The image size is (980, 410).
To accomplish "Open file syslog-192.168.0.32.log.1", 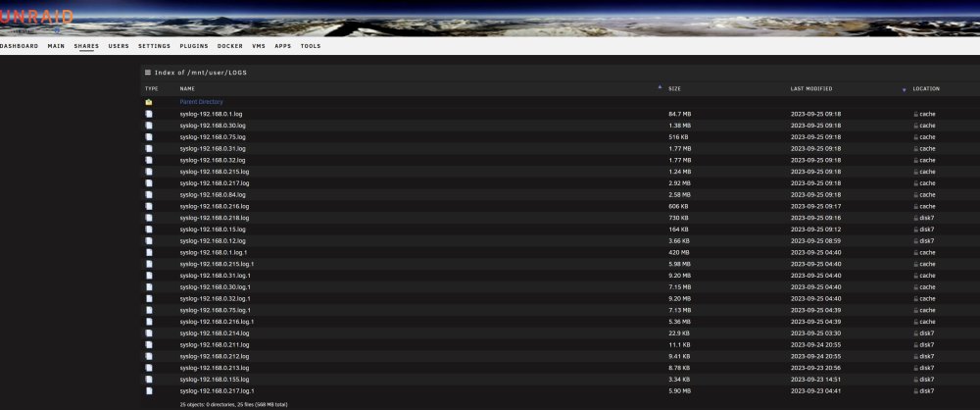I will point(215,298).
